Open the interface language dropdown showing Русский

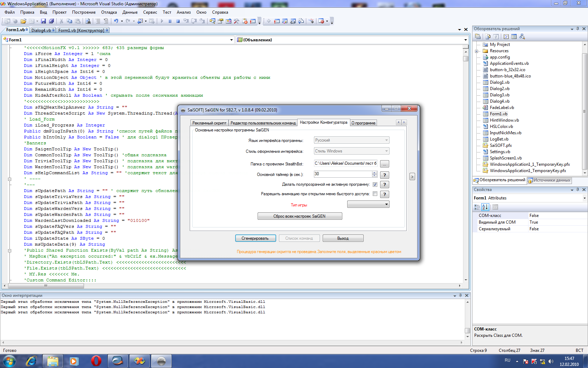pos(351,140)
